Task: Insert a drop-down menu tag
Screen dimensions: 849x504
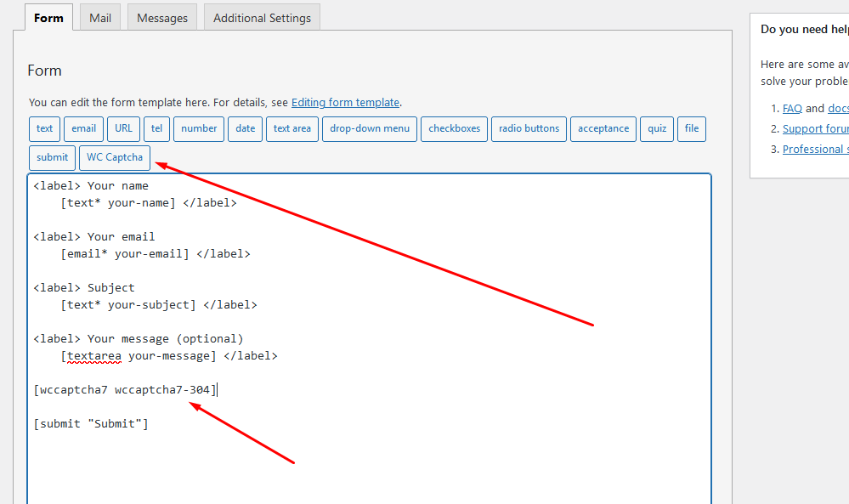Action: point(370,129)
